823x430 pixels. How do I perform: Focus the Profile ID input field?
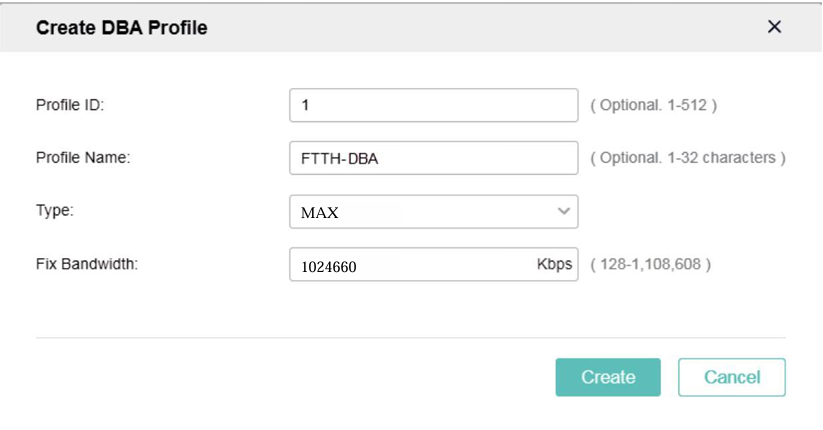(x=434, y=105)
